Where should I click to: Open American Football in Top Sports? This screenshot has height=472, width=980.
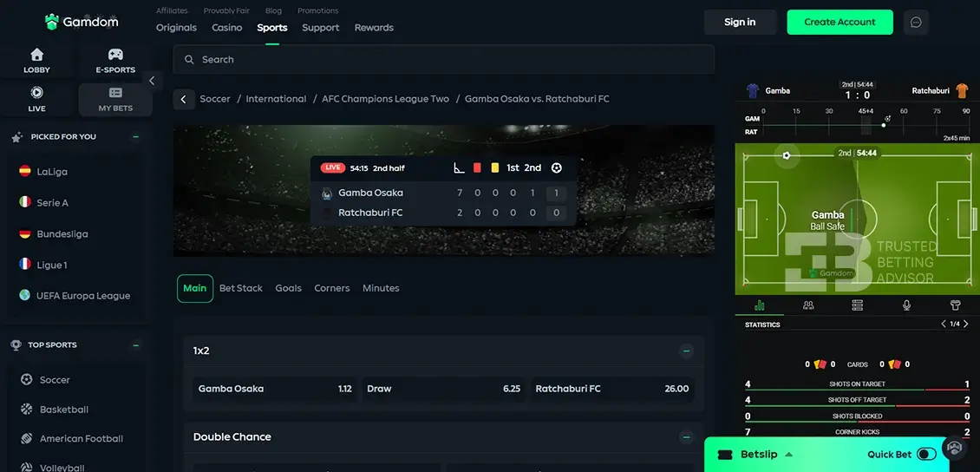[71, 439]
